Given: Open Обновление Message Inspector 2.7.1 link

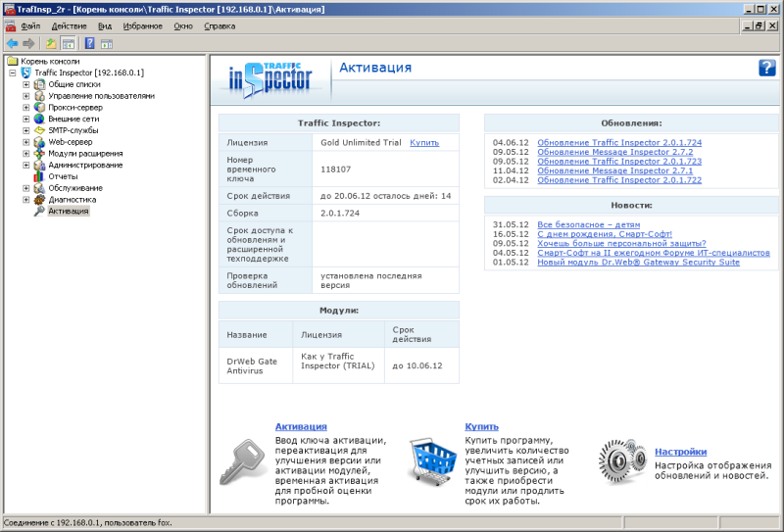Looking at the screenshot, I should [615, 171].
